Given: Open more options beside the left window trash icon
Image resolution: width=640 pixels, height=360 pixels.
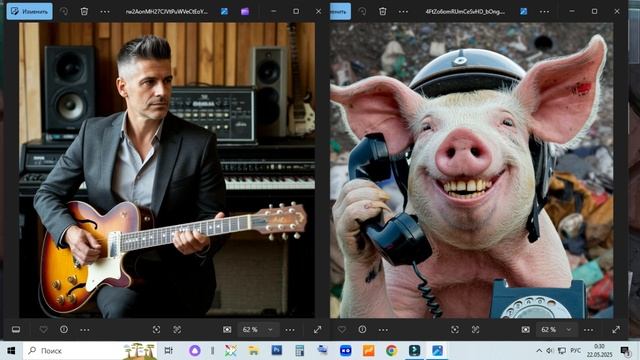Looking at the screenshot, I should pyautogui.click(x=104, y=11).
